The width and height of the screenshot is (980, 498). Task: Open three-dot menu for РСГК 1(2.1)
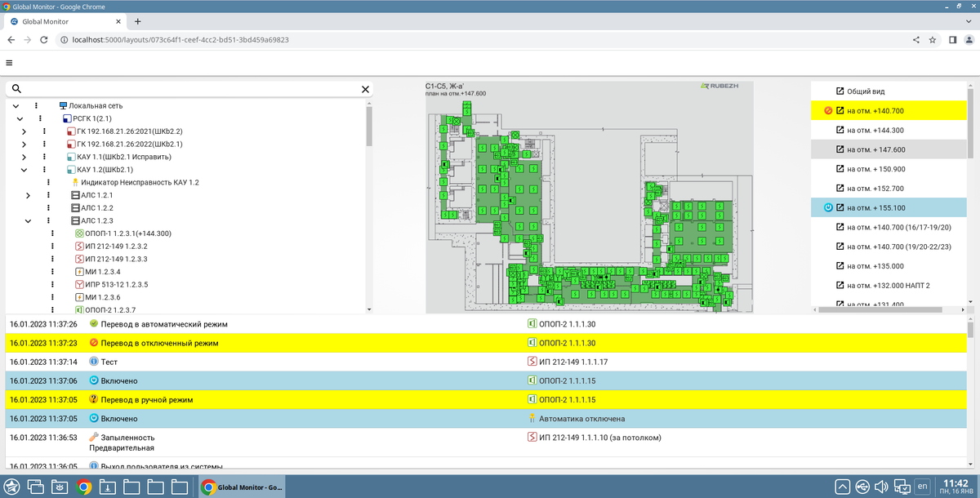[x=40, y=118]
